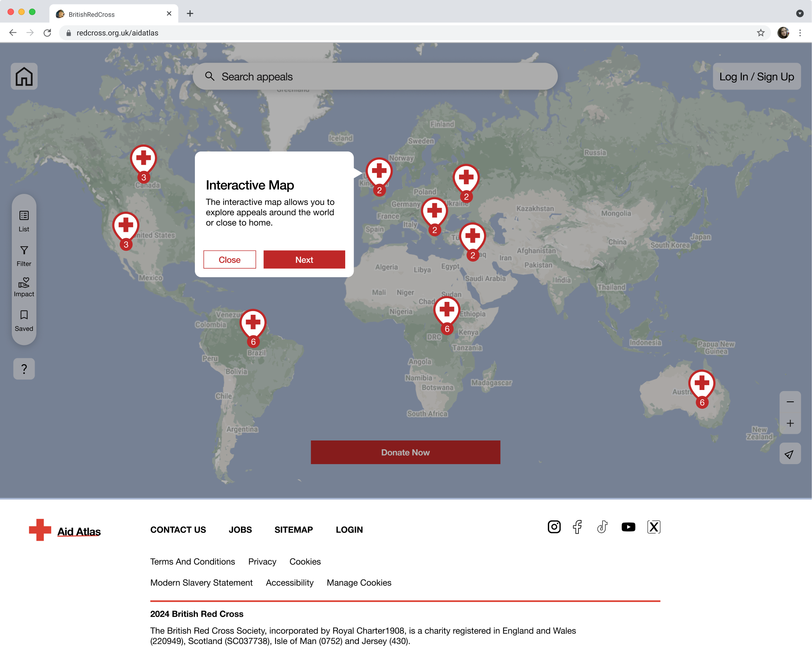Open Manage Cookies link
Screen dimensions: 812x662
pyautogui.click(x=359, y=583)
